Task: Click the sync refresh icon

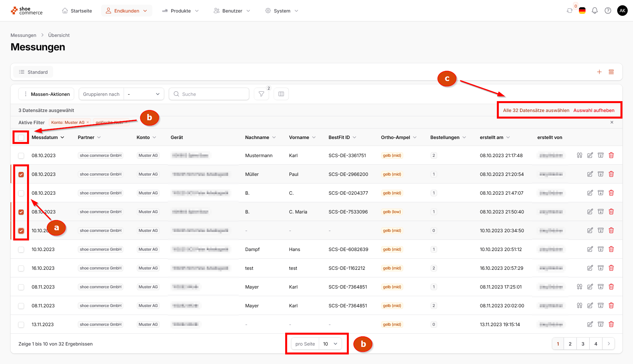Action: (x=570, y=11)
